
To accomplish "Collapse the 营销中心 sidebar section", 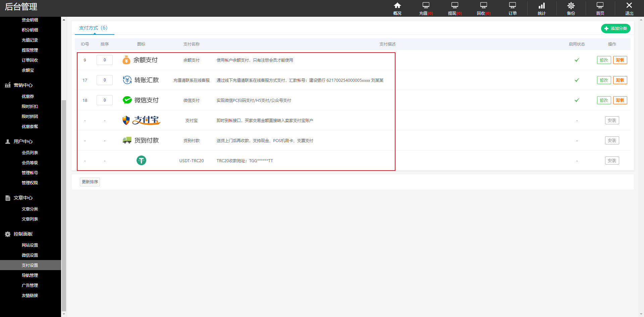I will tap(22, 85).
